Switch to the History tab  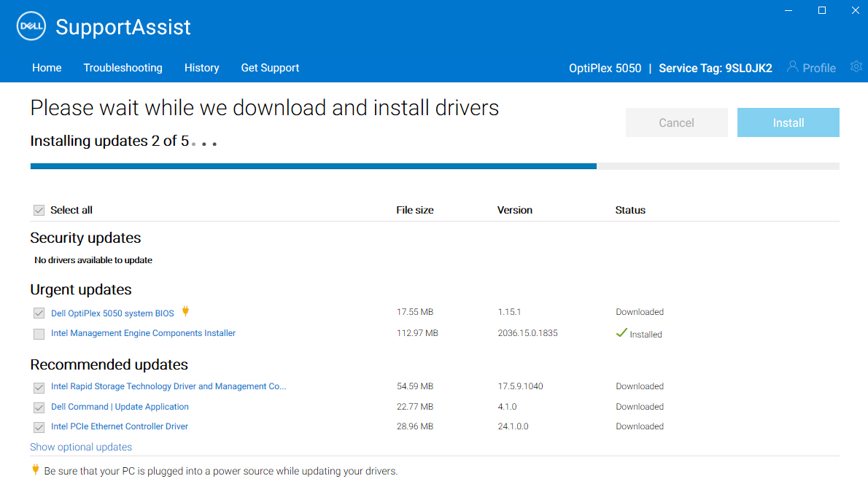click(201, 68)
